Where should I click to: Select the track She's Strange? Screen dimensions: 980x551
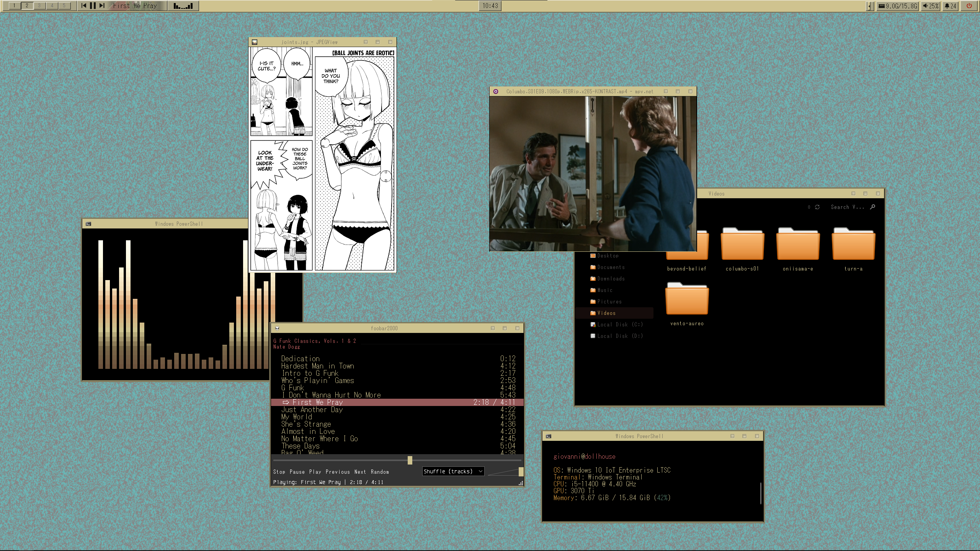(397, 424)
